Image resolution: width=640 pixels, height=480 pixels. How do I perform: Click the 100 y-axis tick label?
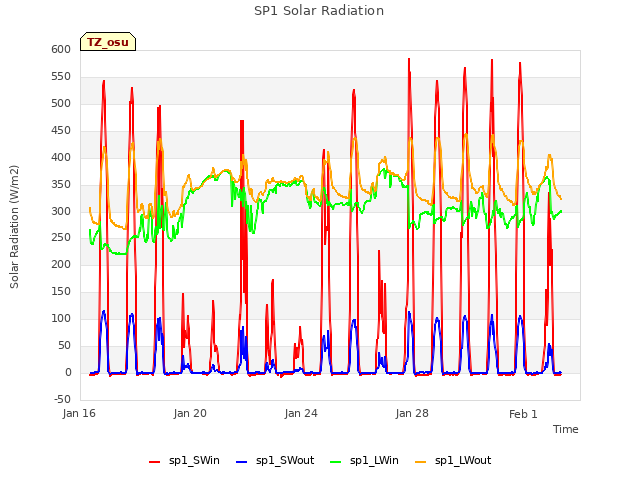[61, 318]
